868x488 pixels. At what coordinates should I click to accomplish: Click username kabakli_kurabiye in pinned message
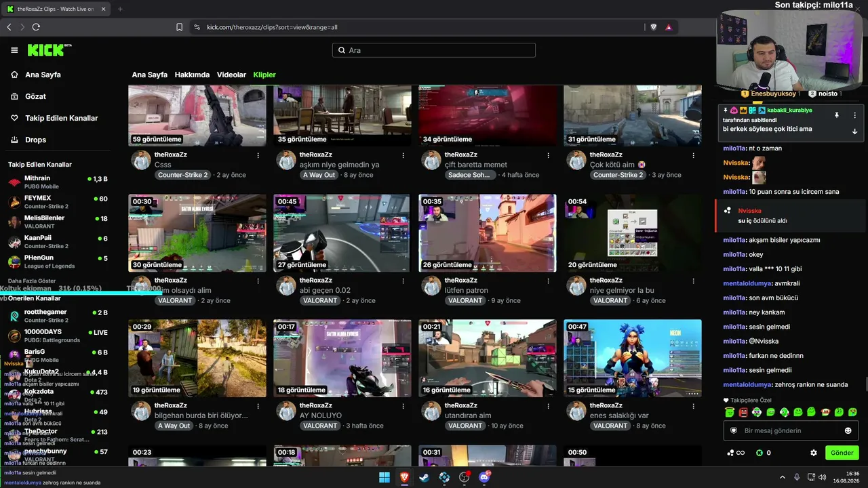click(789, 110)
